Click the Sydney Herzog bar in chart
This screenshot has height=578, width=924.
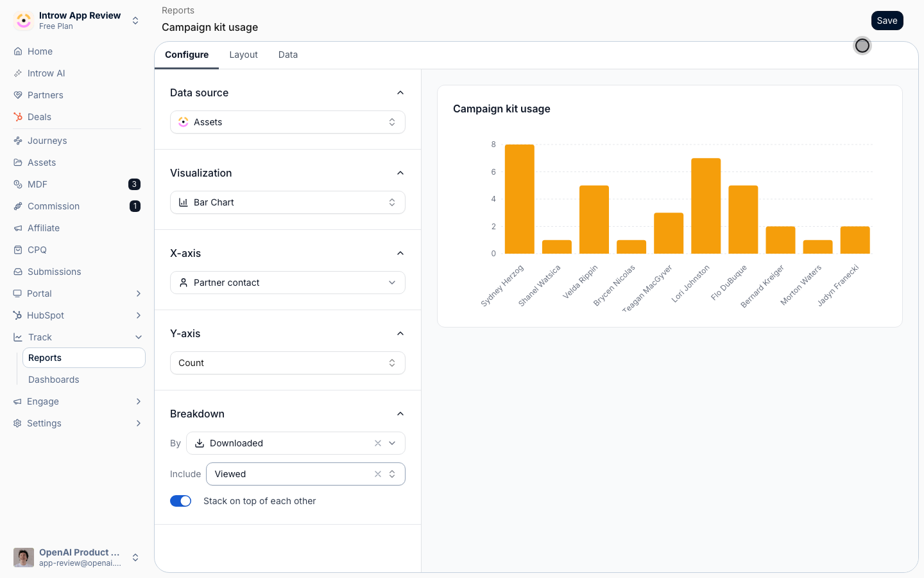pyautogui.click(x=520, y=199)
